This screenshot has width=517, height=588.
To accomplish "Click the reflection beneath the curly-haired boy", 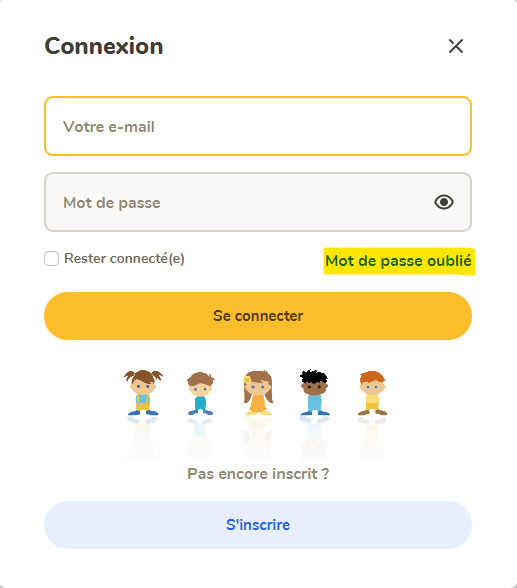I will [314, 438].
